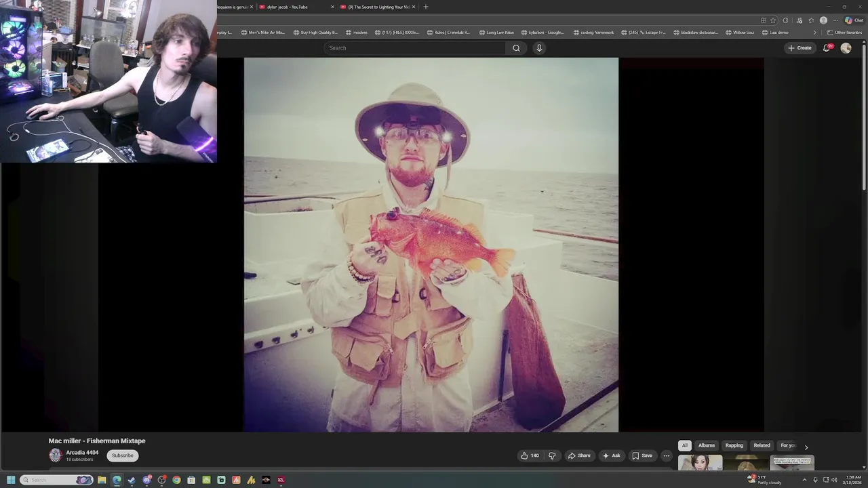Viewport: 868px width, 488px height.
Task: Select the Rapping filter chip
Action: [x=734, y=445]
